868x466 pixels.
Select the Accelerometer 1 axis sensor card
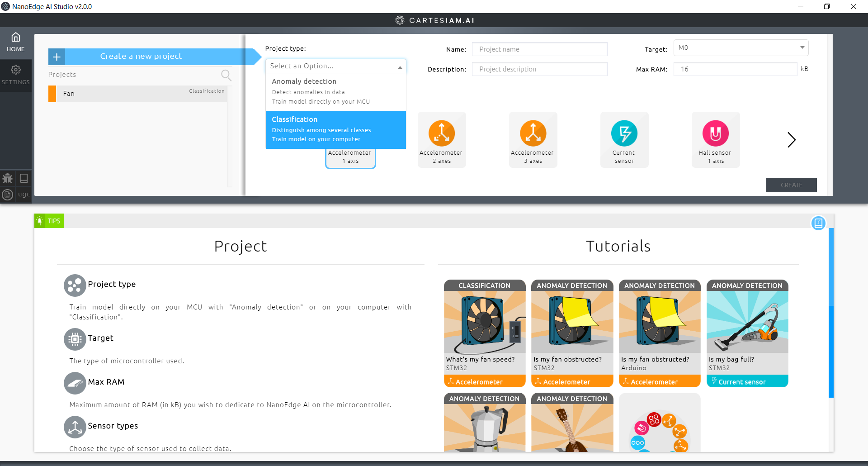pos(350,157)
